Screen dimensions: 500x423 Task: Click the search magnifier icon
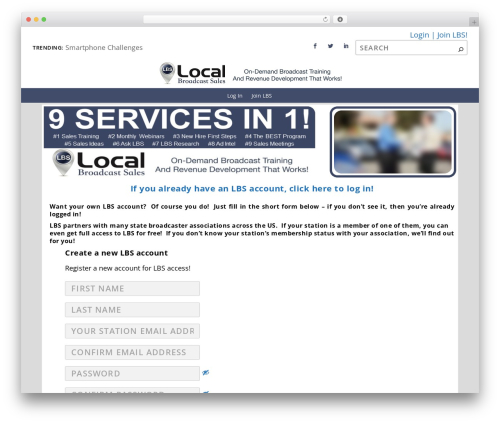pyautogui.click(x=461, y=49)
